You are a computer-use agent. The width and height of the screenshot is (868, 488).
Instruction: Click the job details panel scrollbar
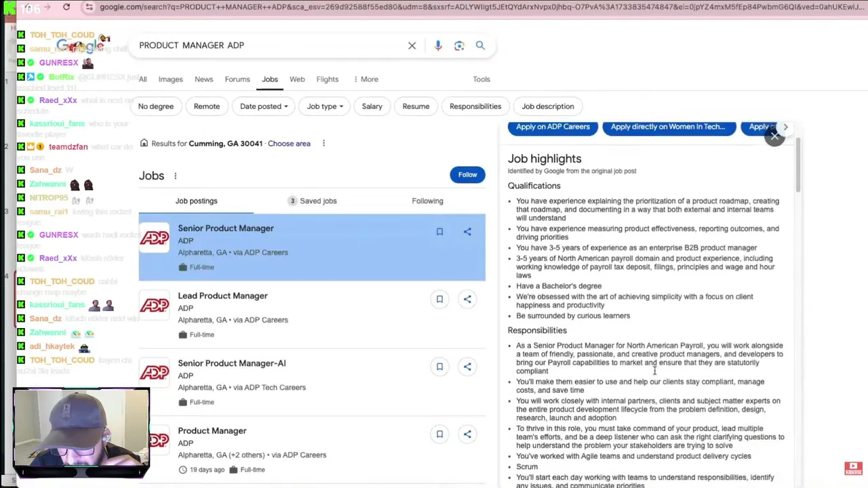pos(798,165)
